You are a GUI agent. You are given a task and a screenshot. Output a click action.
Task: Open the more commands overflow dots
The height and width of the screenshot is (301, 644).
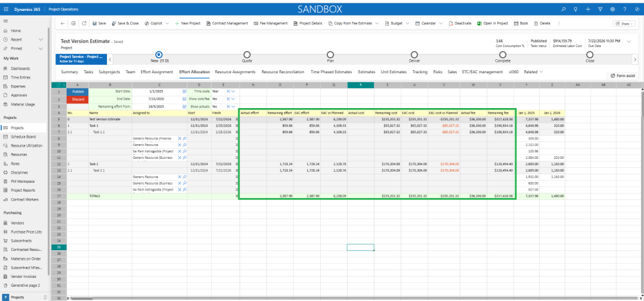(558, 23)
